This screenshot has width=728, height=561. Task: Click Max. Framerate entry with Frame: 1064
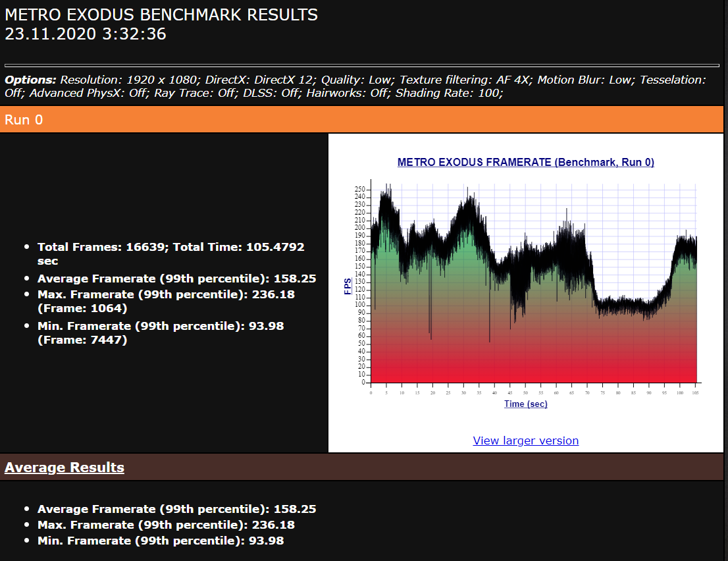pyautogui.click(x=166, y=301)
